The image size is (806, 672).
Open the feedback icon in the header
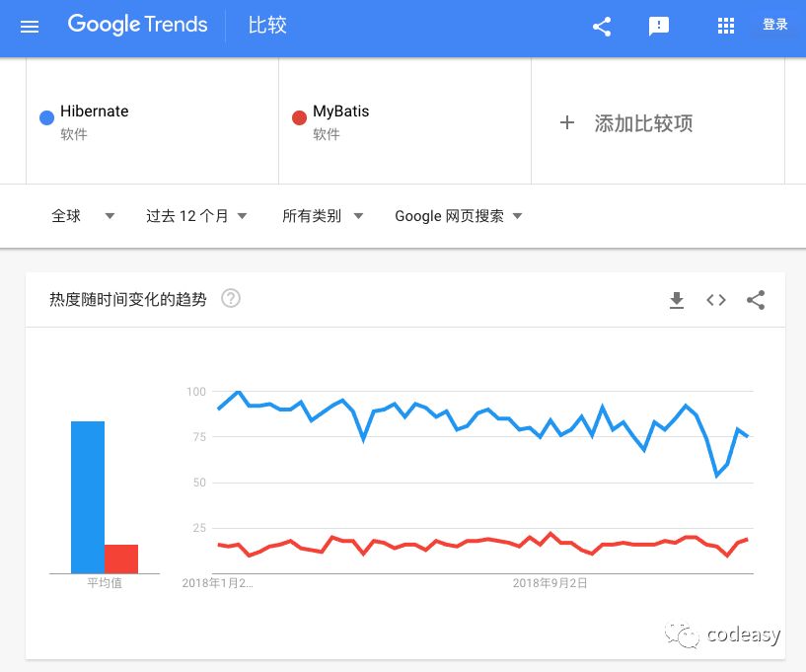pos(659,27)
